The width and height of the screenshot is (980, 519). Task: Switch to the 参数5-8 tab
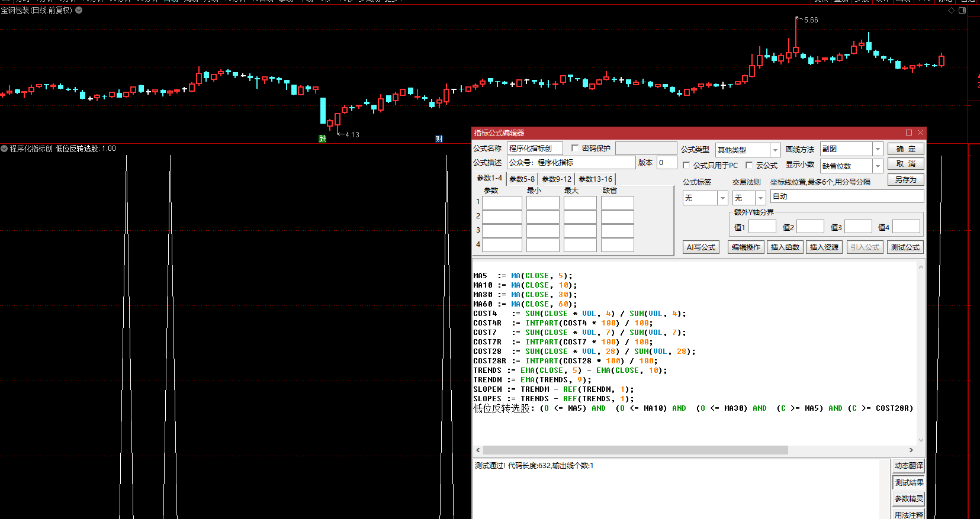tap(522, 179)
